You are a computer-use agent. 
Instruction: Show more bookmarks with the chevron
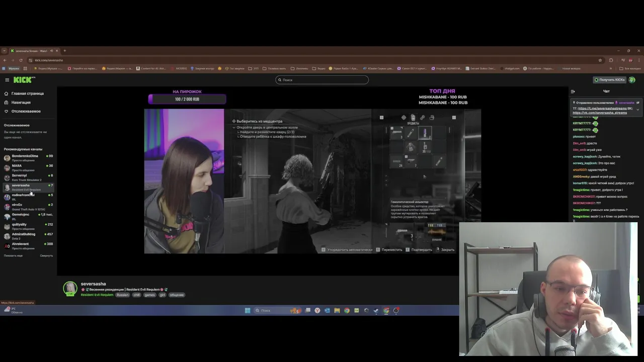tap(610, 68)
